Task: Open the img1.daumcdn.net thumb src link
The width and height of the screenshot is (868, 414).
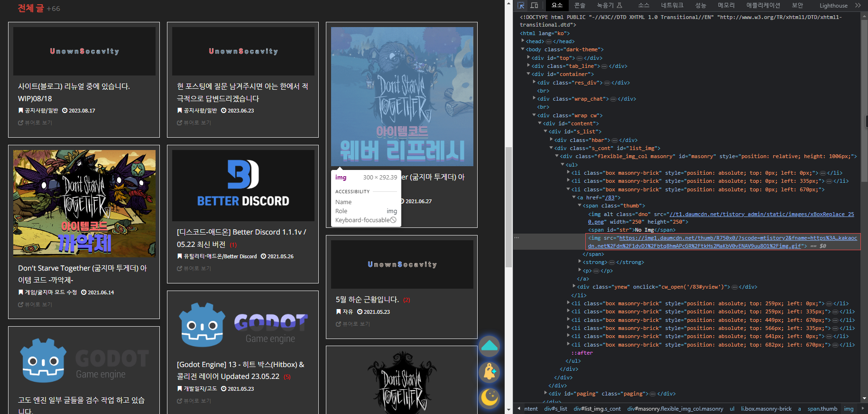Action: tap(722, 242)
